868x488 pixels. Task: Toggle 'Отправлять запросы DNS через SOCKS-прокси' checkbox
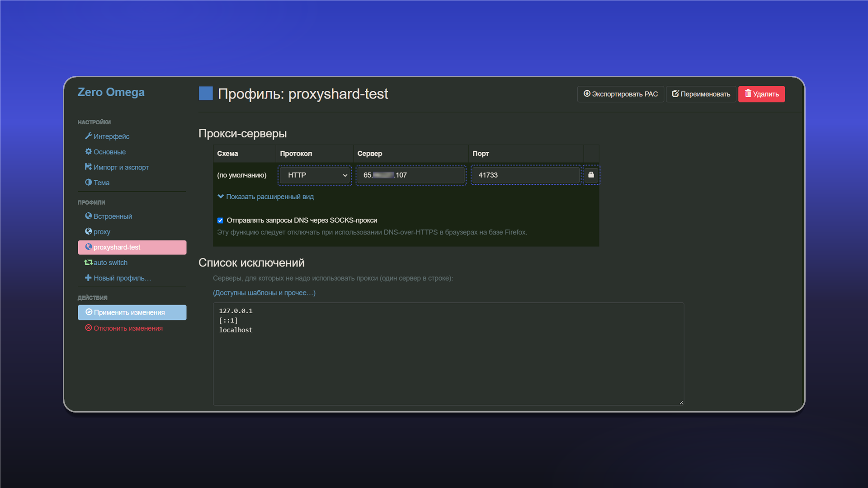click(x=220, y=221)
